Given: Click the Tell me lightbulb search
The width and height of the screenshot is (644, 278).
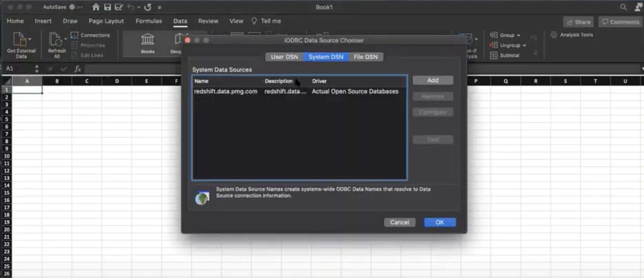Looking at the screenshot, I should pyautogui.click(x=266, y=21).
